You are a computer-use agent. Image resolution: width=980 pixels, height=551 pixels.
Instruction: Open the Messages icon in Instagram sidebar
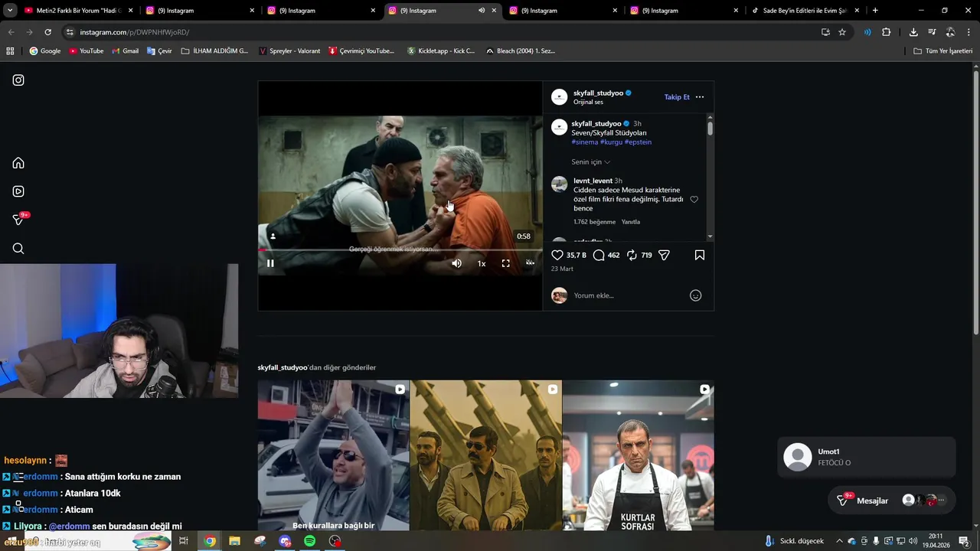pyautogui.click(x=18, y=220)
